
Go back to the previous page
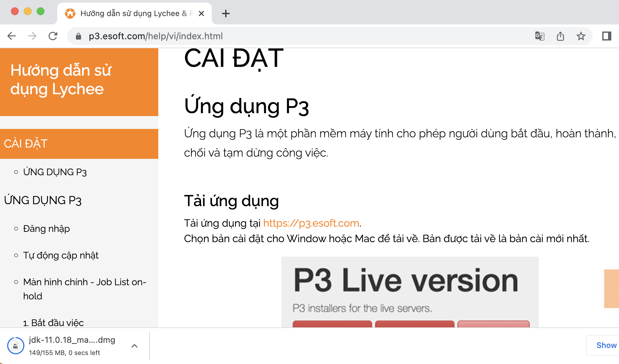[12, 36]
